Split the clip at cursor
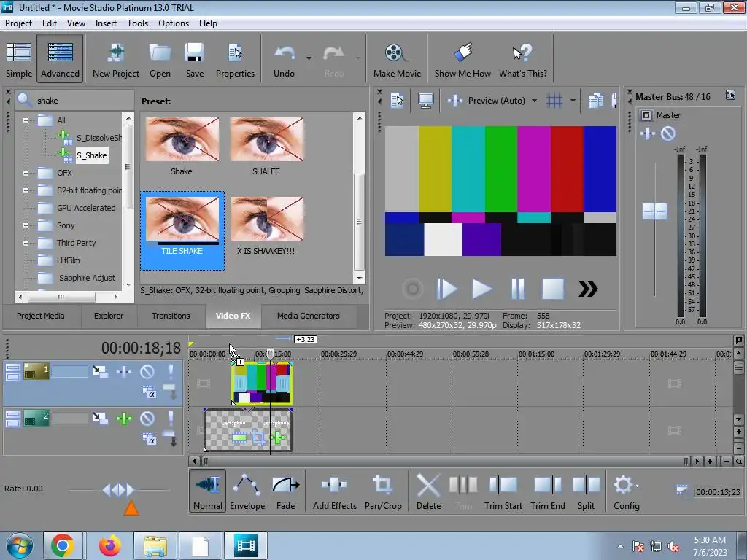The image size is (747, 560). pyautogui.click(x=586, y=491)
